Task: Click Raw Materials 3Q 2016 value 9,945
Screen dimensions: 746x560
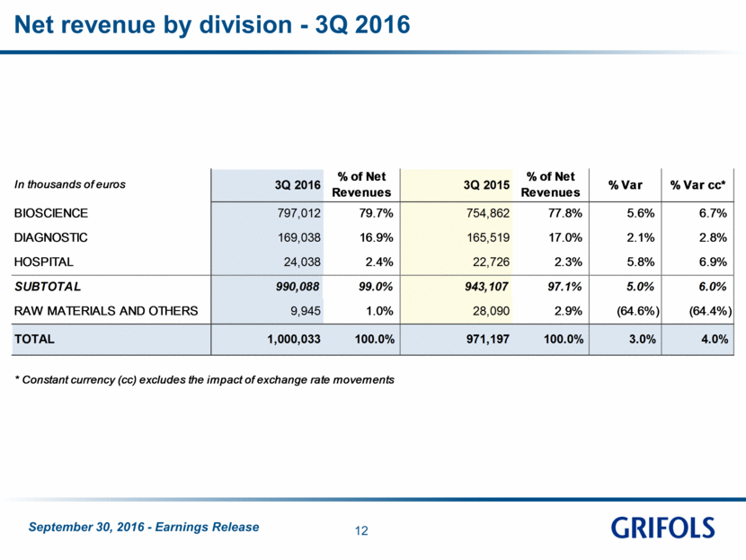Action: 306,311
